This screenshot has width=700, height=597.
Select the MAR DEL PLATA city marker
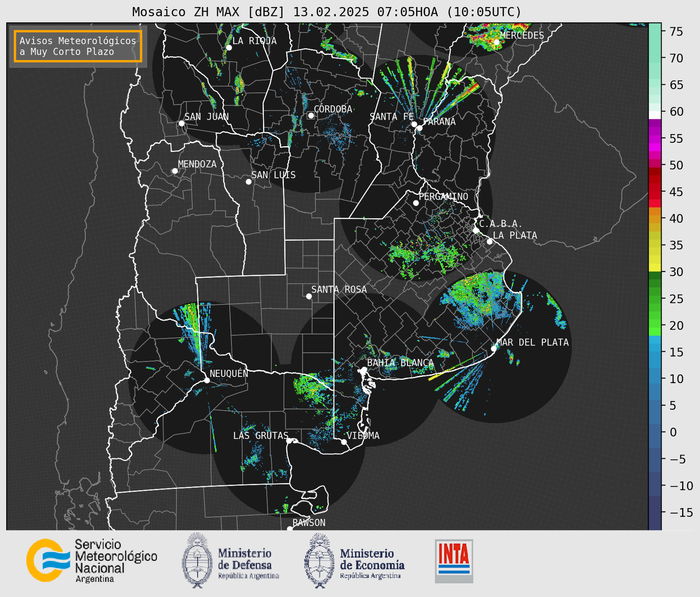click(x=494, y=349)
